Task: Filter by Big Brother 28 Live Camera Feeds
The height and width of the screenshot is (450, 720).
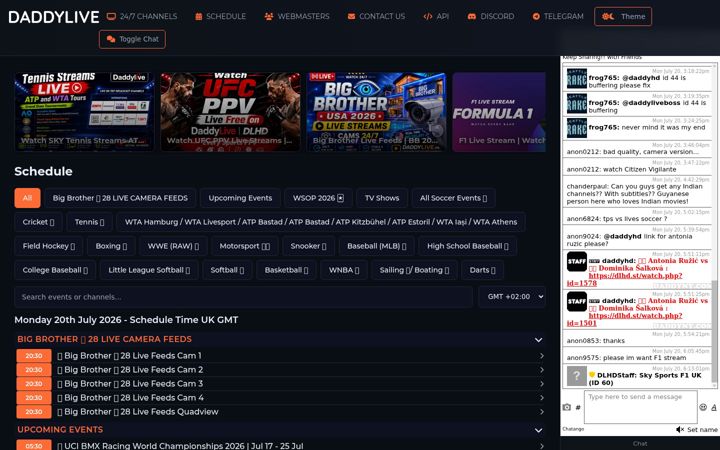Action: [120, 198]
